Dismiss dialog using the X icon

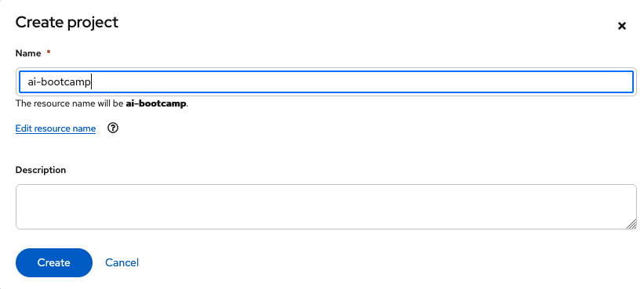622,26
